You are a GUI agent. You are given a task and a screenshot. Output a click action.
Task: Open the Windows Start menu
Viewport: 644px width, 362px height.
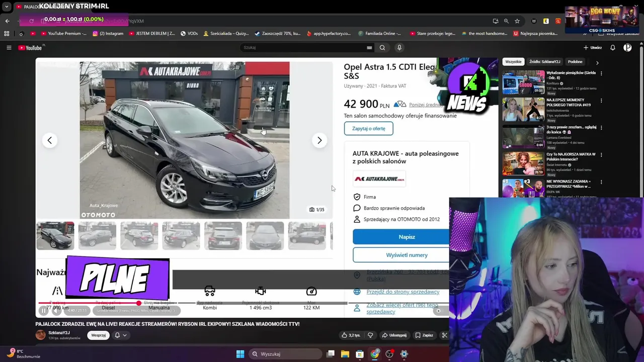[x=240, y=354]
